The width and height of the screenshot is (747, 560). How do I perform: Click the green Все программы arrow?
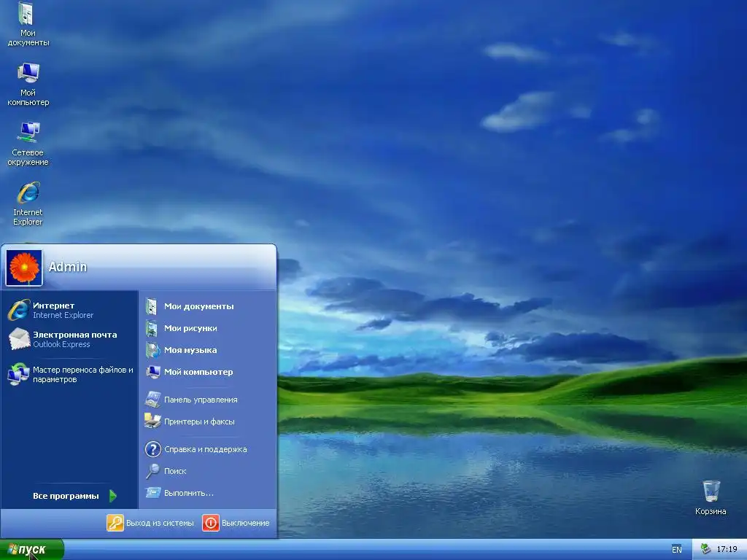coord(113,496)
